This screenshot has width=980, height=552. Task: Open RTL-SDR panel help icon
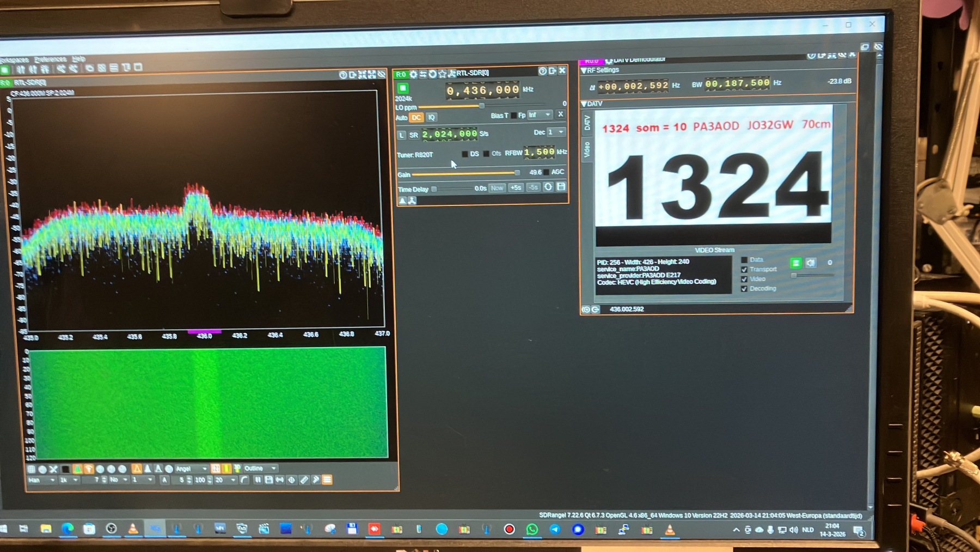(542, 71)
